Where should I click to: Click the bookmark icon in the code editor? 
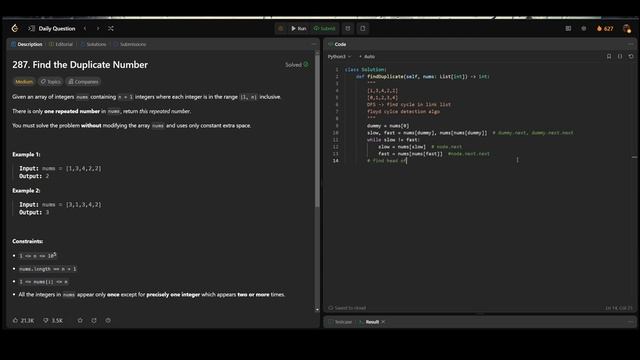tap(609, 56)
